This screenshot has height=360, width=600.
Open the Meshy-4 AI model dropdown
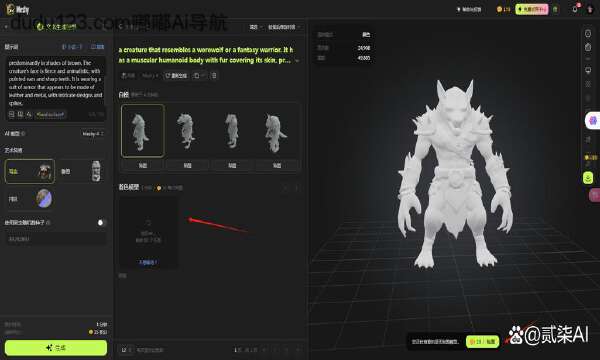[93, 134]
